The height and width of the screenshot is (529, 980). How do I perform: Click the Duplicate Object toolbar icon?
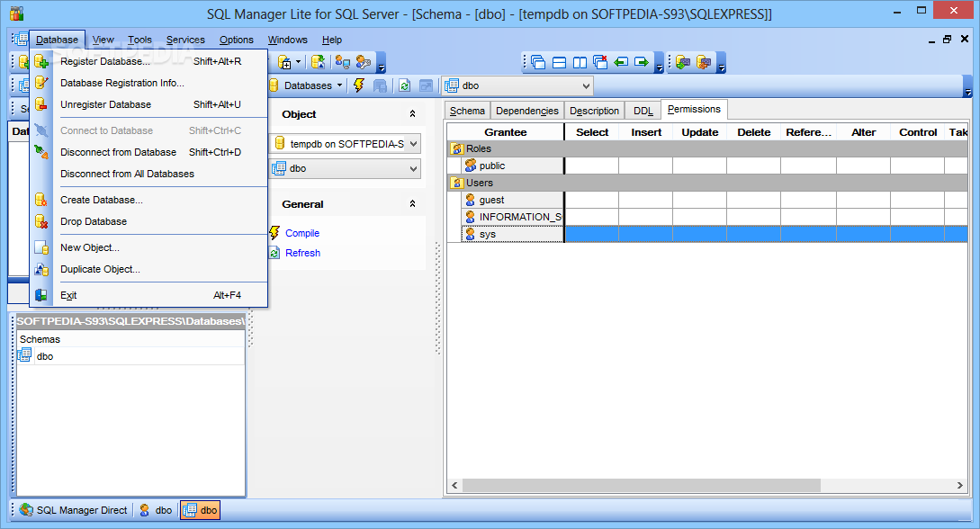[x=319, y=62]
